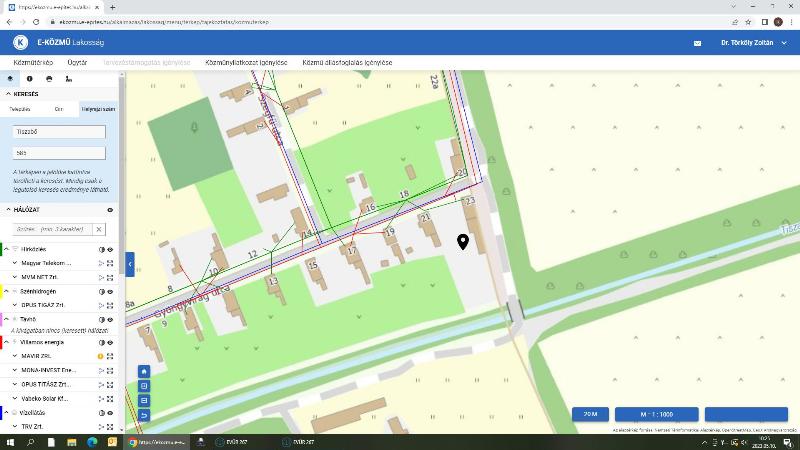Click the map home view button

144,371
